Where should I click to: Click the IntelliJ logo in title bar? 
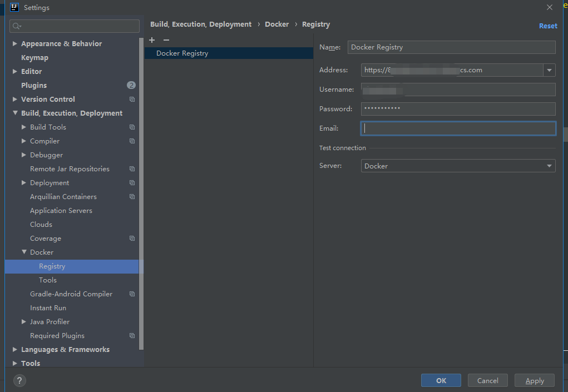point(14,7)
